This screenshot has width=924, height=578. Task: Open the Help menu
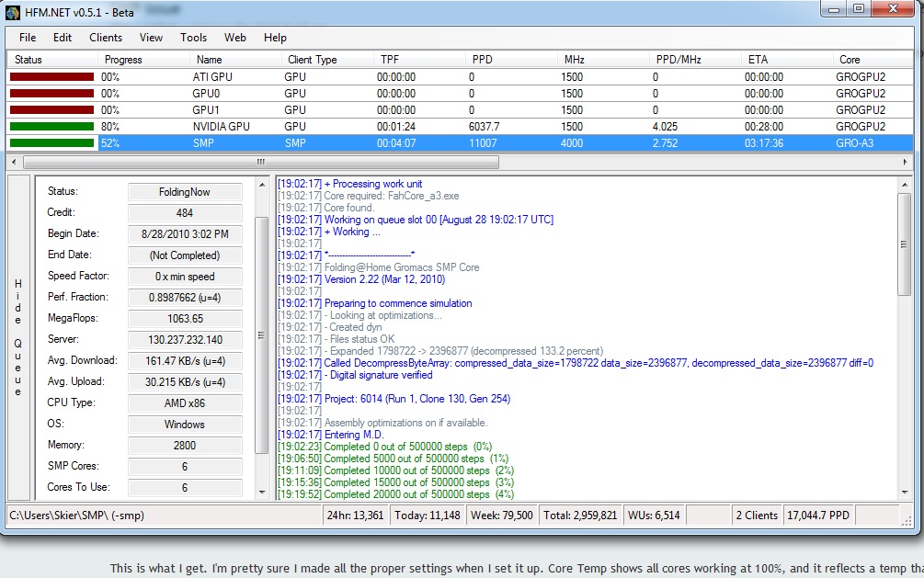pyautogui.click(x=275, y=38)
